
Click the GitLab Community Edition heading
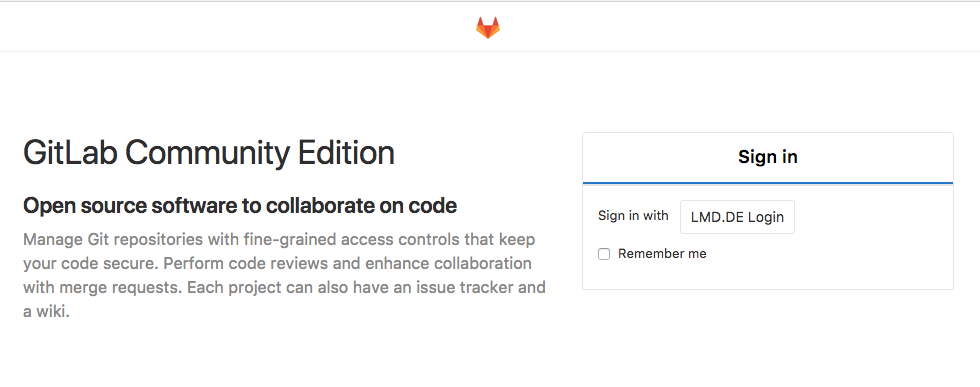209,153
